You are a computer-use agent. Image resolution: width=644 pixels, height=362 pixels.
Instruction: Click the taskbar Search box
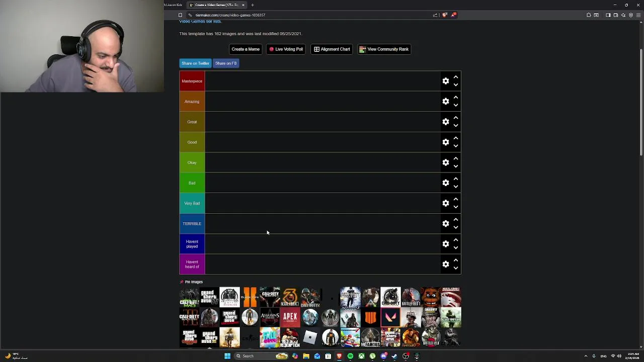261,356
